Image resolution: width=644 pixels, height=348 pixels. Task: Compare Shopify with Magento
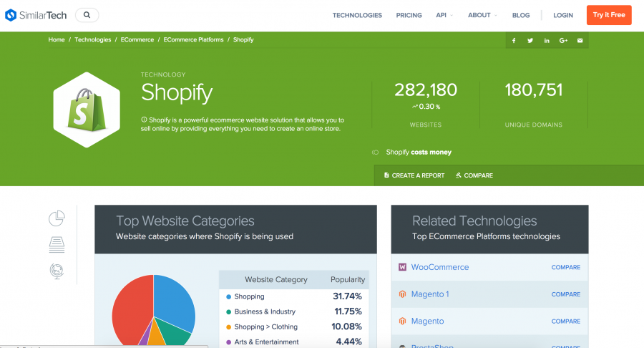click(x=565, y=322)
